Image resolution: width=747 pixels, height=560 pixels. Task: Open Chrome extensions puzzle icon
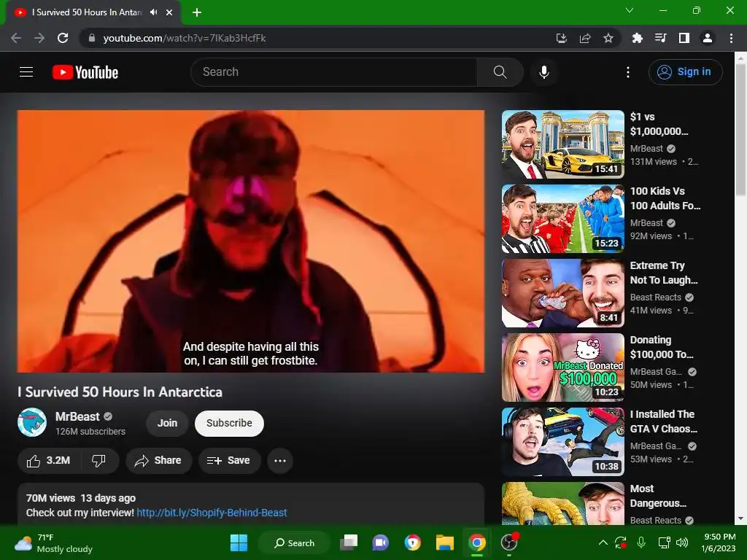tap(637, 38)
